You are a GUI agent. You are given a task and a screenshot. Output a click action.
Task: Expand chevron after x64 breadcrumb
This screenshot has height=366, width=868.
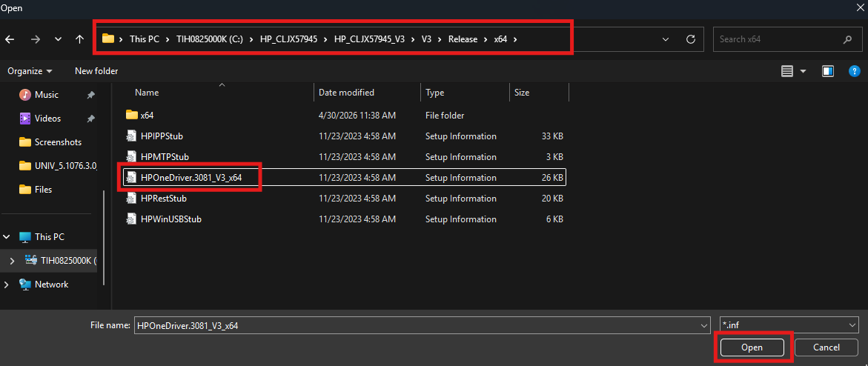515,39
